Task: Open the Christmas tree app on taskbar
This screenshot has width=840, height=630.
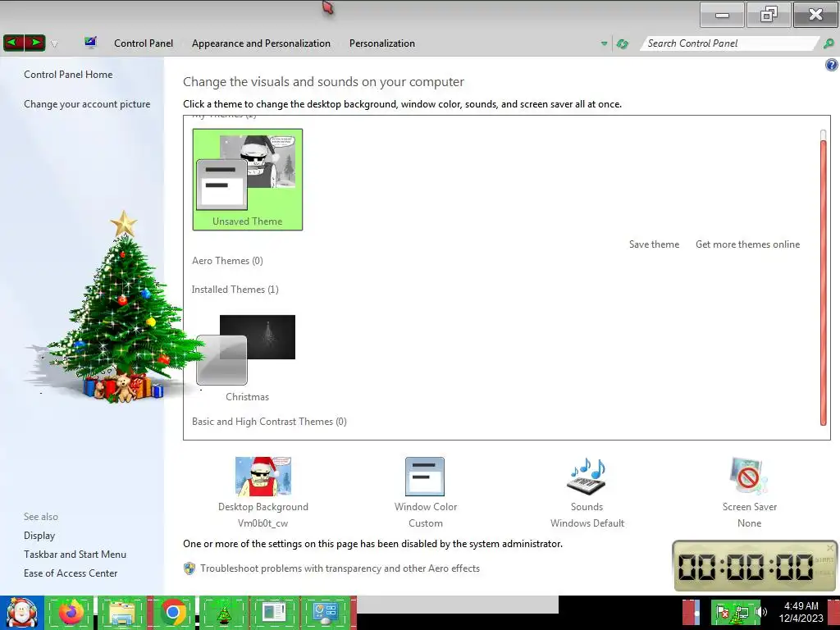Action: [224, 612]
